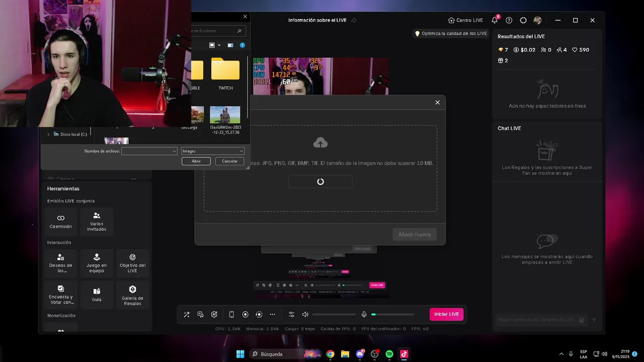Image resolution: width=644 pixels, height=362 pixels.
Task: Open the audio mixer settings icon
Action: click(291, 315)
